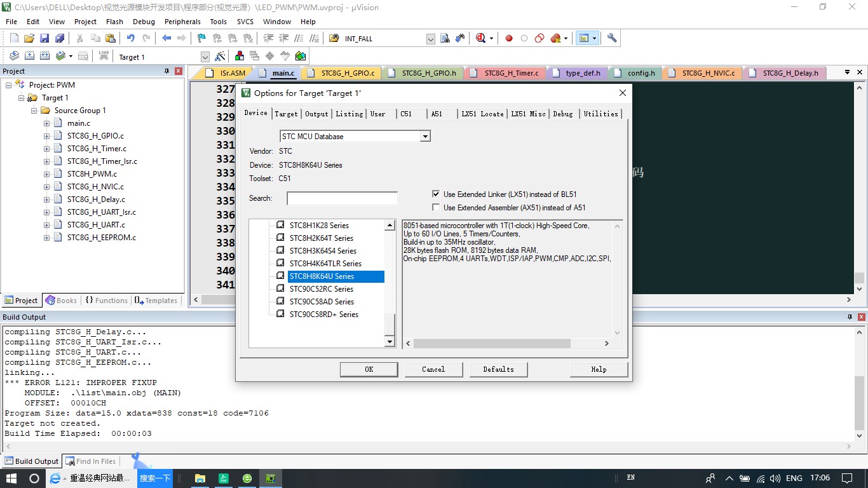The image size is (868, 488).
Task: Click the Defaults button
Action: click(498, 369)
